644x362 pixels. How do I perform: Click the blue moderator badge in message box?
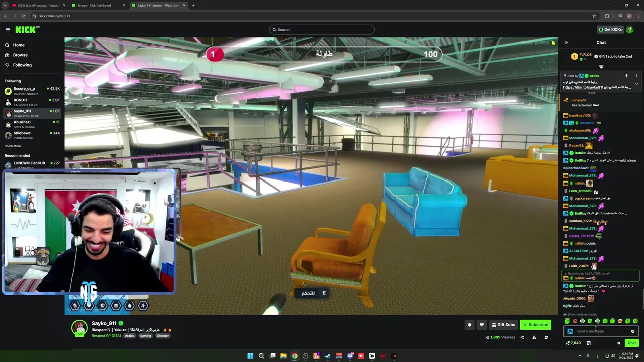tap(570, 331)
